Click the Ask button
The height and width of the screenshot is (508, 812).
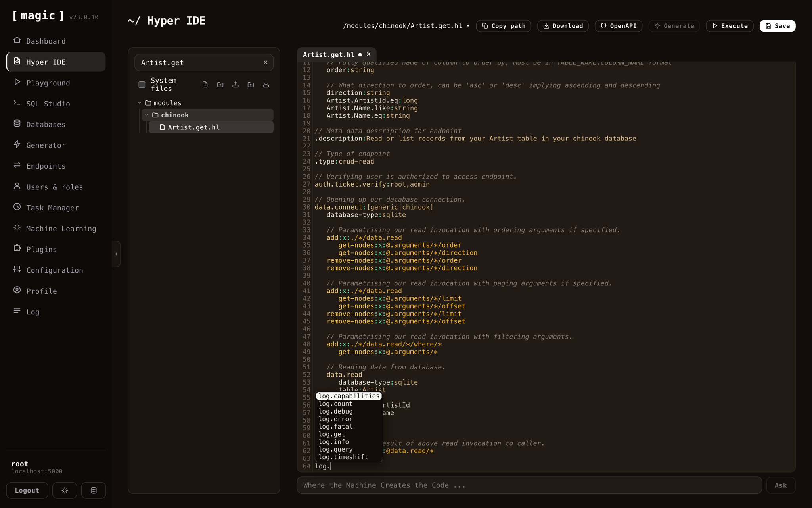pyautogui.click(x=781, y=485)
